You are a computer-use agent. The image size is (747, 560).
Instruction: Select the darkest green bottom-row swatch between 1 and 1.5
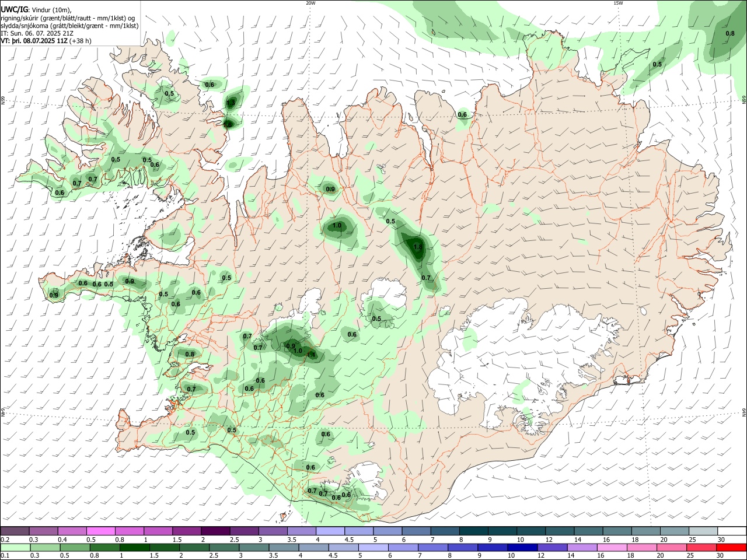[135, 548]
